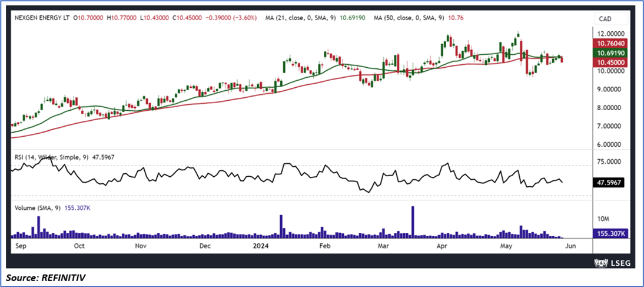Click the 155.307K volume axis label
Image resolution: width=644 pixels, height=287 pixels.
[611, 233]
